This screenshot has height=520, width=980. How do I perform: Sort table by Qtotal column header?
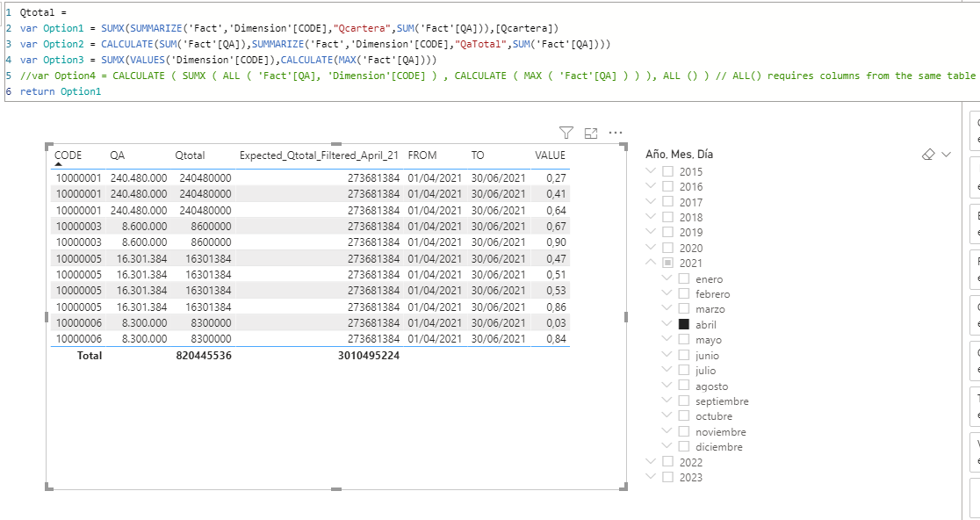190,155
